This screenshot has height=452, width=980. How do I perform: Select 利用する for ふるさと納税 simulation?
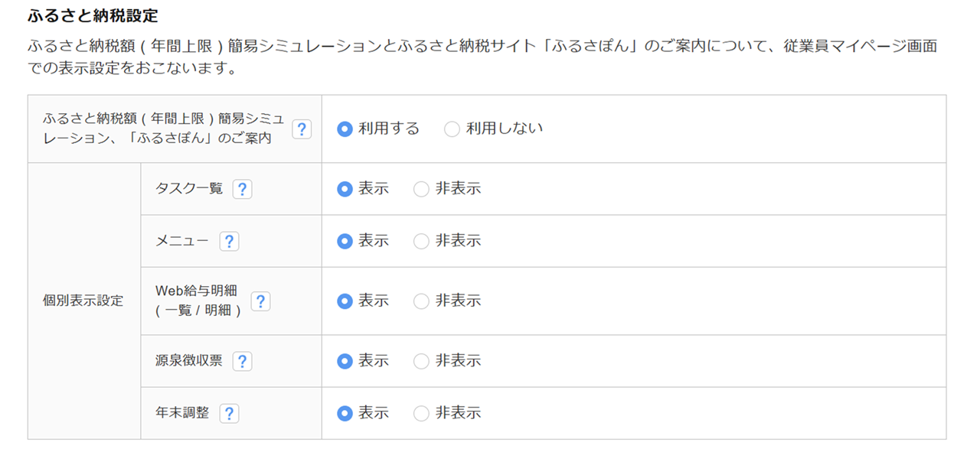[345, 129]
